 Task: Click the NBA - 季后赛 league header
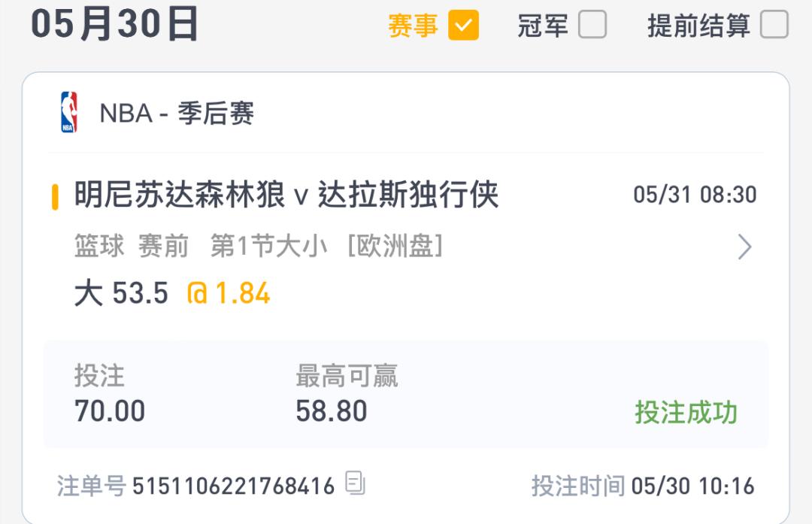coord(177,113)
